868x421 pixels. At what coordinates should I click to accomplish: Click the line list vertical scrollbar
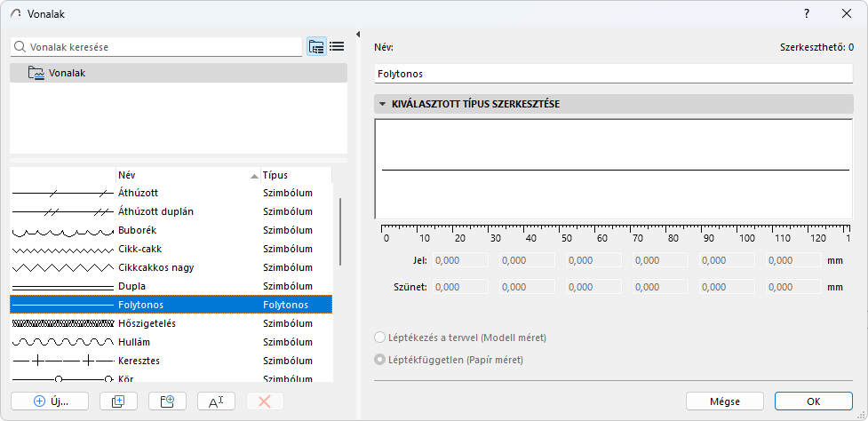tap(340, 233)
